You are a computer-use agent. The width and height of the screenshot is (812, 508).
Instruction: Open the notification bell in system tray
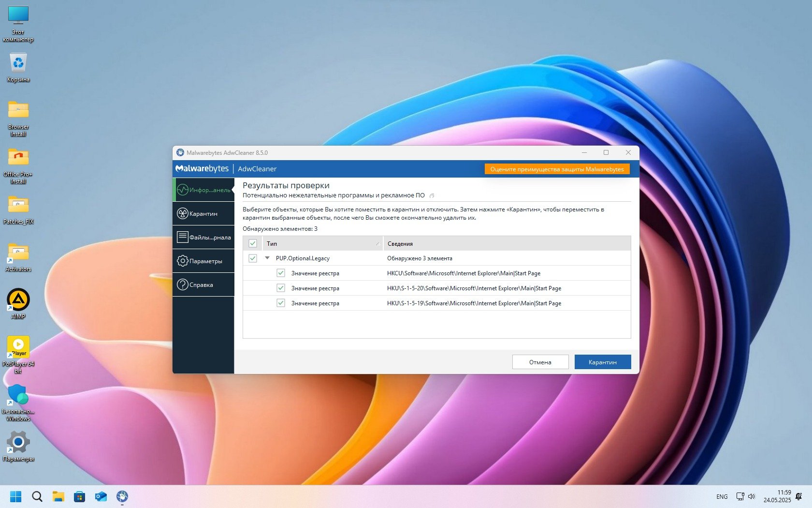point(798,496)
